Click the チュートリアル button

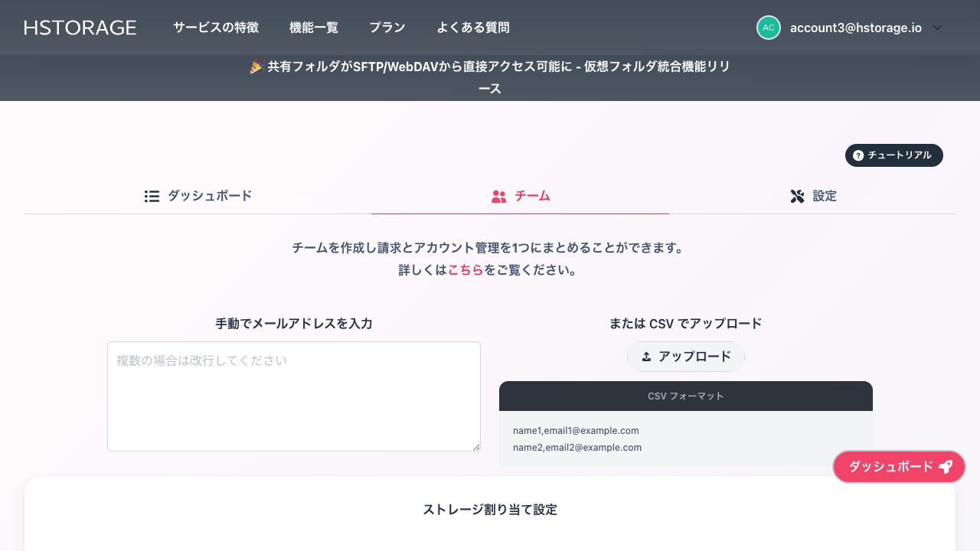pyautogui.click(x=894, y=155)
